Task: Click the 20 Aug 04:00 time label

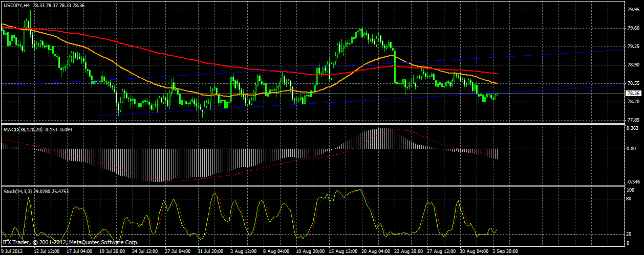Action: 377,251
